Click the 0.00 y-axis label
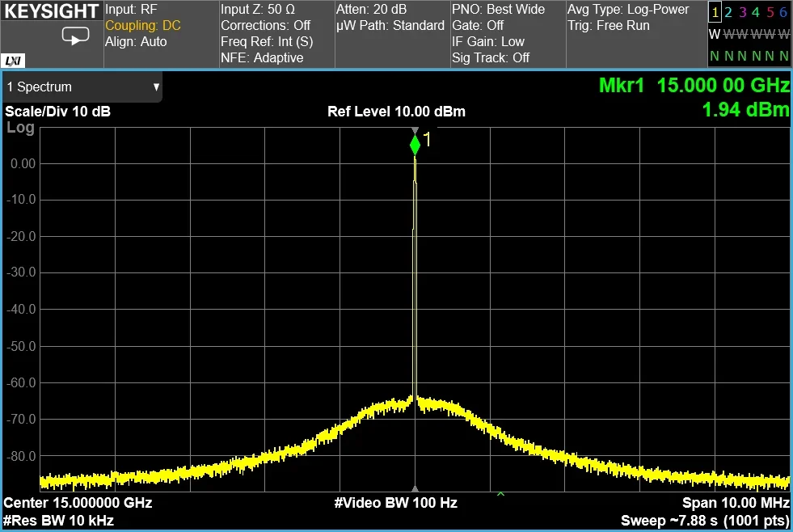793x532 pixels. pyautogui.click(x=23, y=164)
